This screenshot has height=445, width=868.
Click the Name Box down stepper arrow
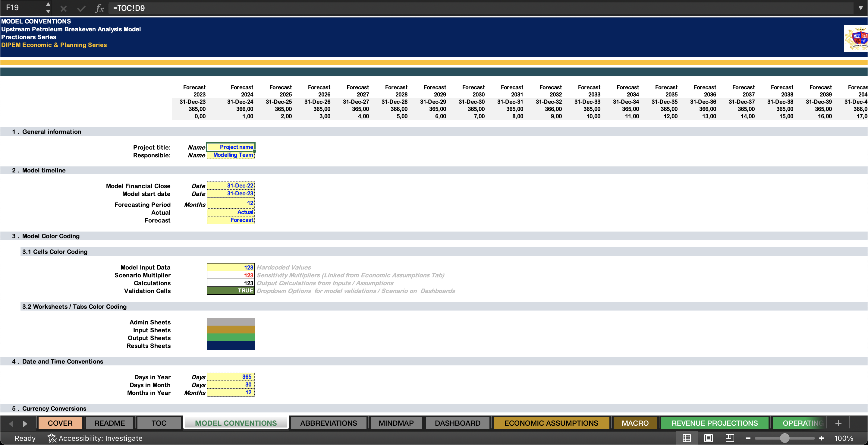(x=48, y=12)
